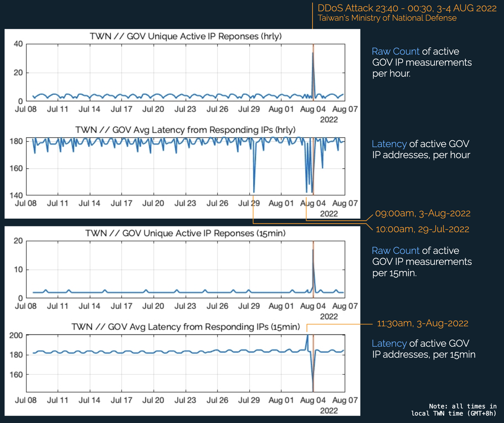Select the TWN GOV Avg Latency (15min) chart title
Image resolution: width=504 pixels, height=423 pixels.
click(x=188, y=327)
